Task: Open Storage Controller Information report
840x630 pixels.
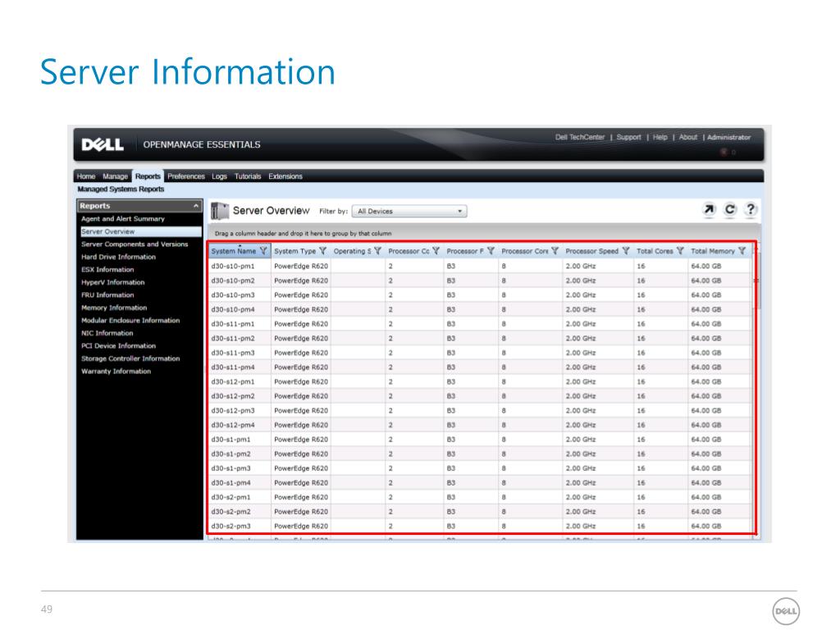Action: click(130, 358)
